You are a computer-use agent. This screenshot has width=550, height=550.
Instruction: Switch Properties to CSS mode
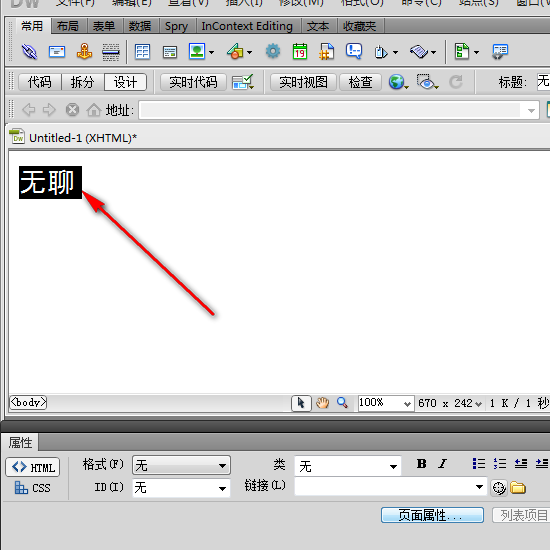[33, 488]
